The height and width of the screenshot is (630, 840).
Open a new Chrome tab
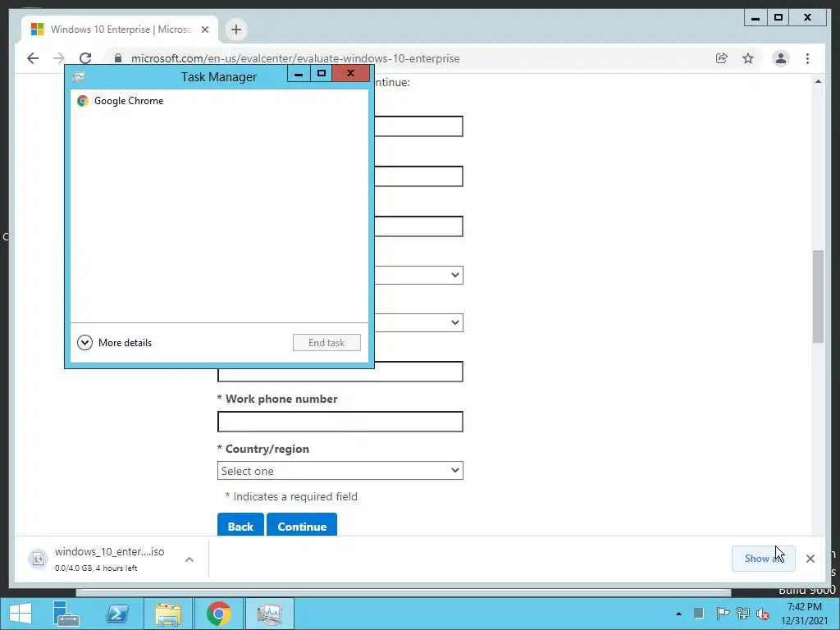[x=236, y=30]
